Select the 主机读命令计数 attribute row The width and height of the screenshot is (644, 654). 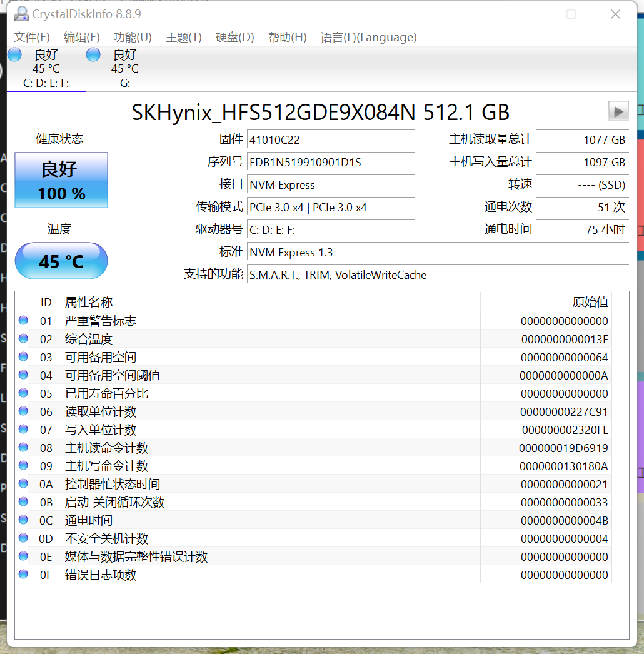click(x=313, y=448)
